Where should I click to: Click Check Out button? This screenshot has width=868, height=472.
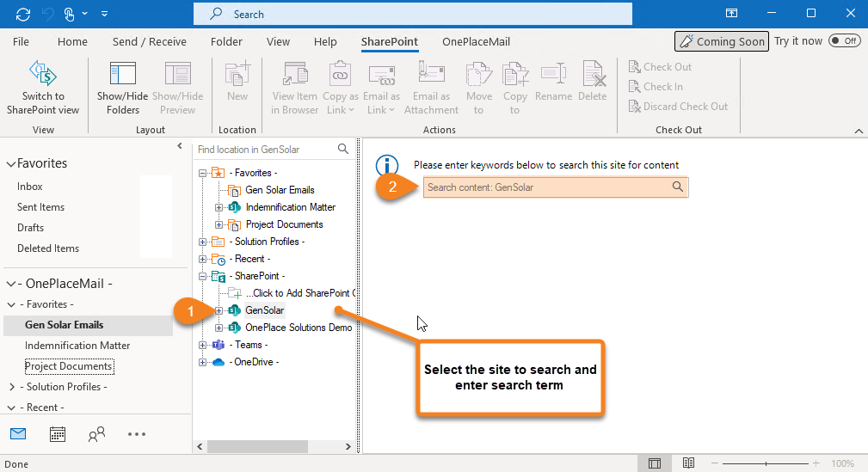[660, 67]
